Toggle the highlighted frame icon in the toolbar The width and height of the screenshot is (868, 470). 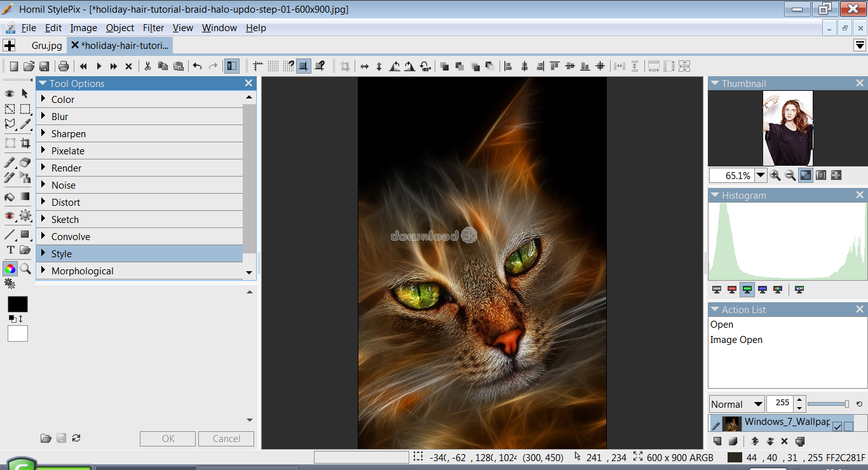[x=304, y=66]
